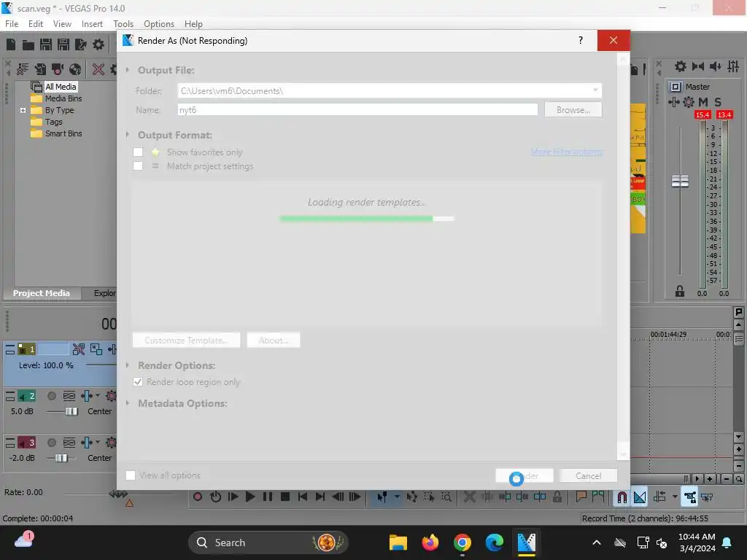The image size is (747, 560).
Task: Toggle track 2 Arm for Record
Action: 52,396
